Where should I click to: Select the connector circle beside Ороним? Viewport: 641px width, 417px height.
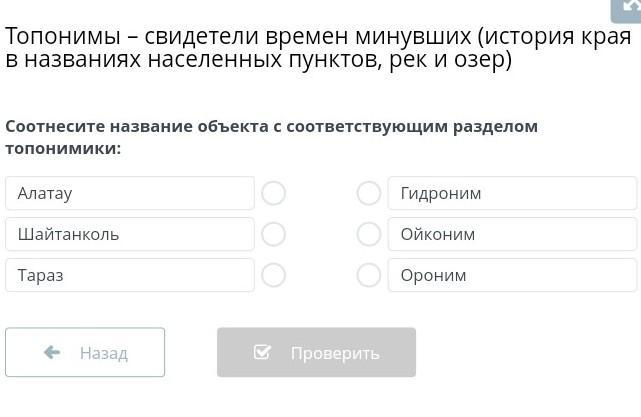pos(369,275)
